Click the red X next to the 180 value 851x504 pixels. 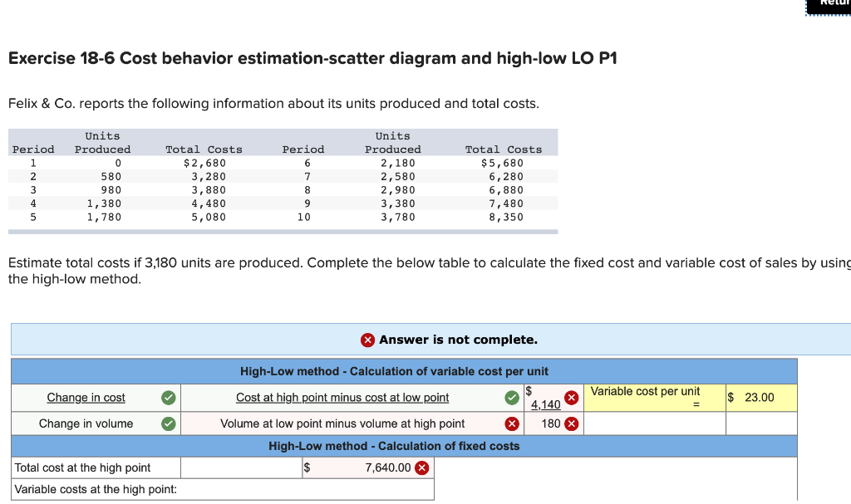coord(572,423)
